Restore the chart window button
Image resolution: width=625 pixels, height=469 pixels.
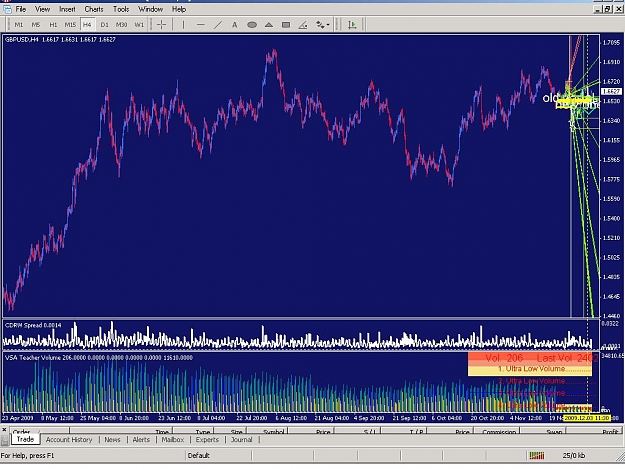point(608,9)
